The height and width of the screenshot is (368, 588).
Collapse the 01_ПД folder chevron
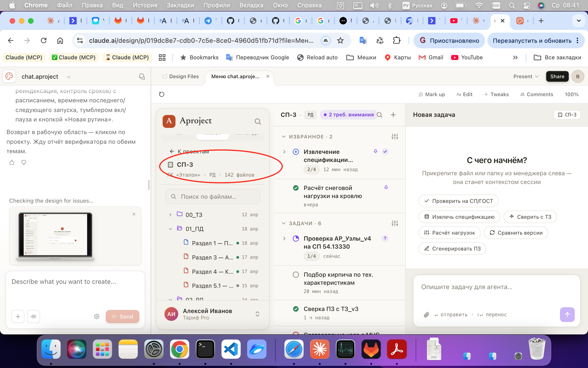click(170, 229)
